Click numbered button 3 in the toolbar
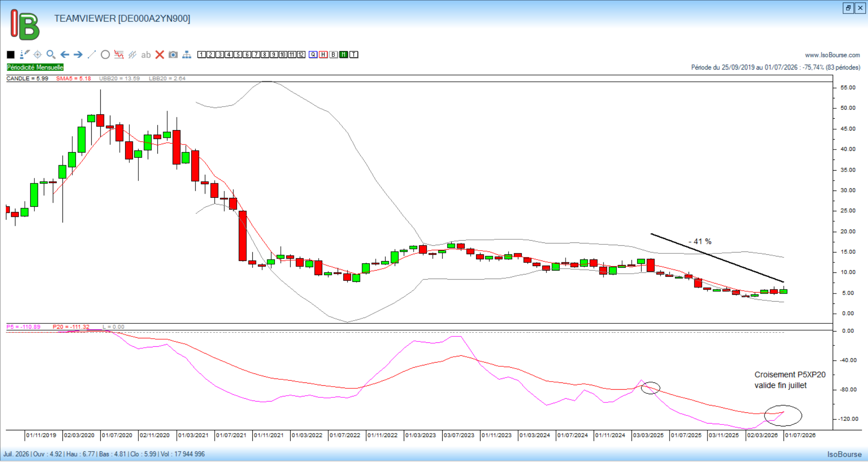This screenshot has height=462, width=868. 220,55
